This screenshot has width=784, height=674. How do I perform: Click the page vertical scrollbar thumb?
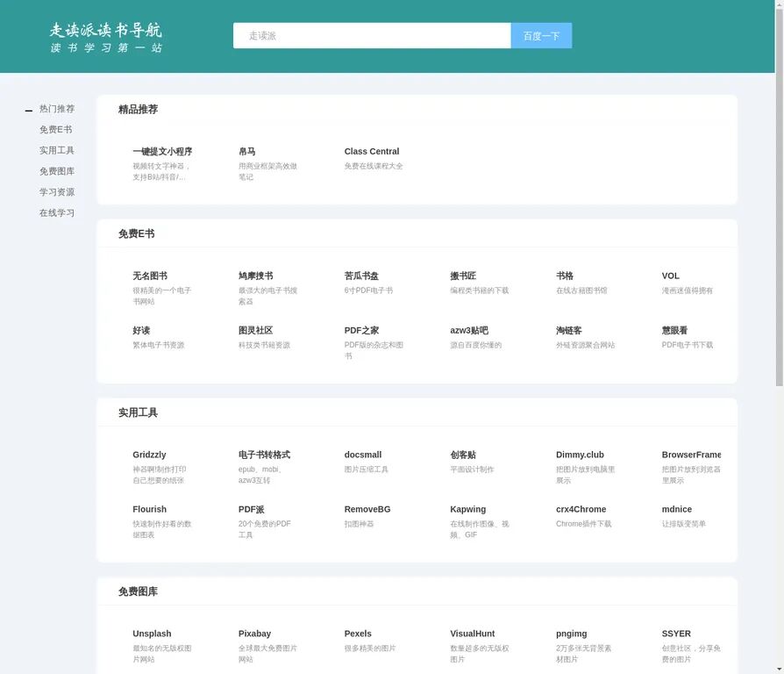click(780, 197)
